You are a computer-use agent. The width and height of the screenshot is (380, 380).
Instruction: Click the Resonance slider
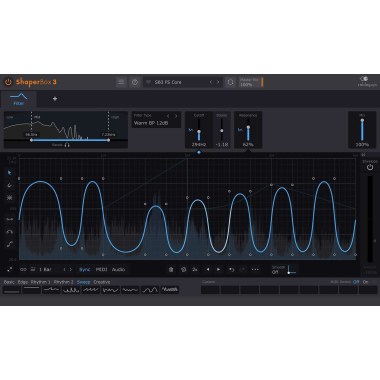[248, 130]
